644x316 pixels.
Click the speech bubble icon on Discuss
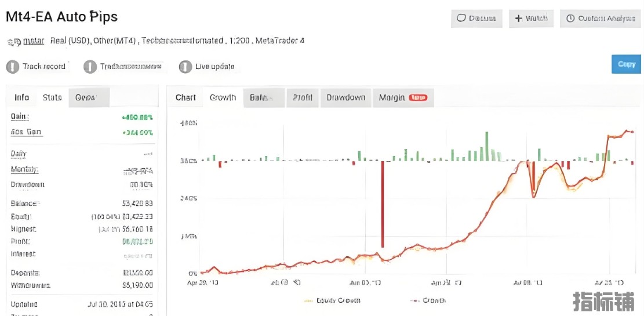coord(461,18)
